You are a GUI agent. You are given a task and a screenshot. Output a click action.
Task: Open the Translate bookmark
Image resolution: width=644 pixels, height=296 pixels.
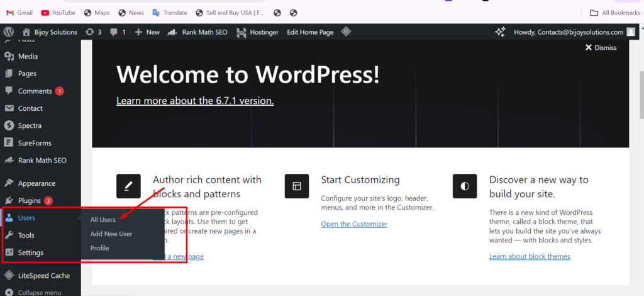coord(170,13)
